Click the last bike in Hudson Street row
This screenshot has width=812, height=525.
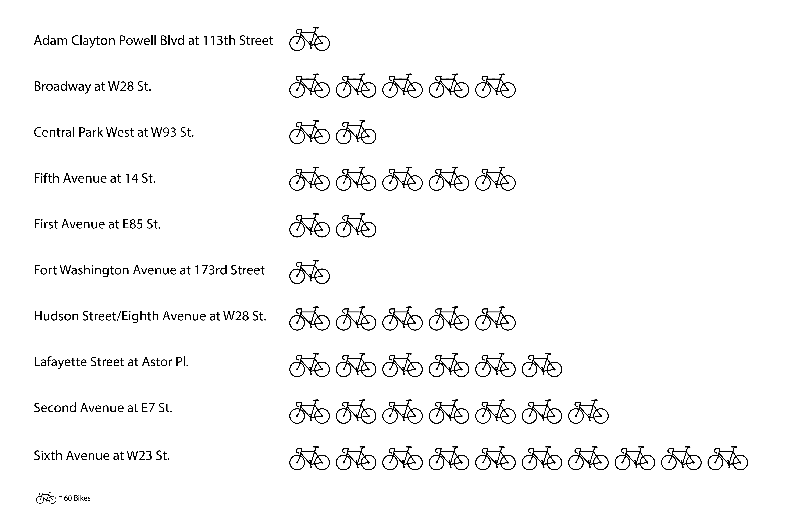click(x=495, y=319)
